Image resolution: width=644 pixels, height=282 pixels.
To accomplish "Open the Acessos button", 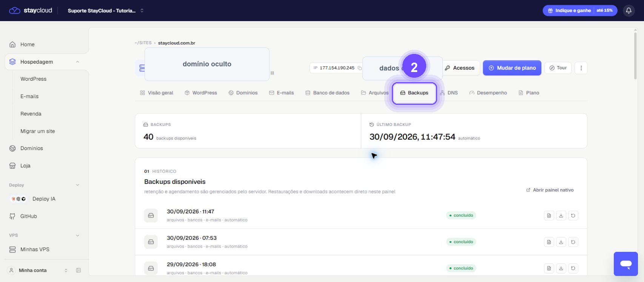I will 461,68.
